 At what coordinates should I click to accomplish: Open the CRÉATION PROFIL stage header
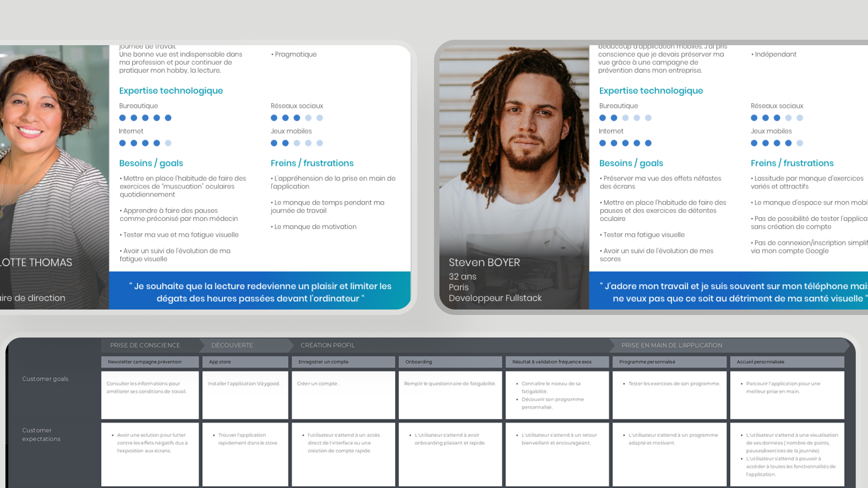[328, 345]
